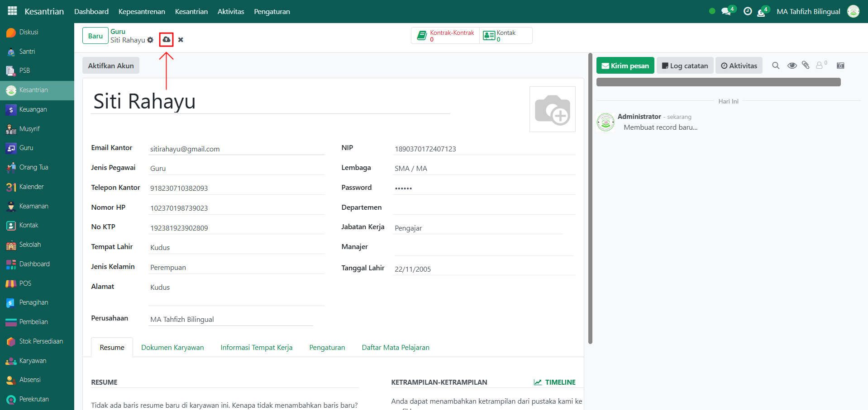Screen dimensions: 868x410
Task: Open the Lembaga selection field
Action: pyautogui.click(x=483, y=169)
